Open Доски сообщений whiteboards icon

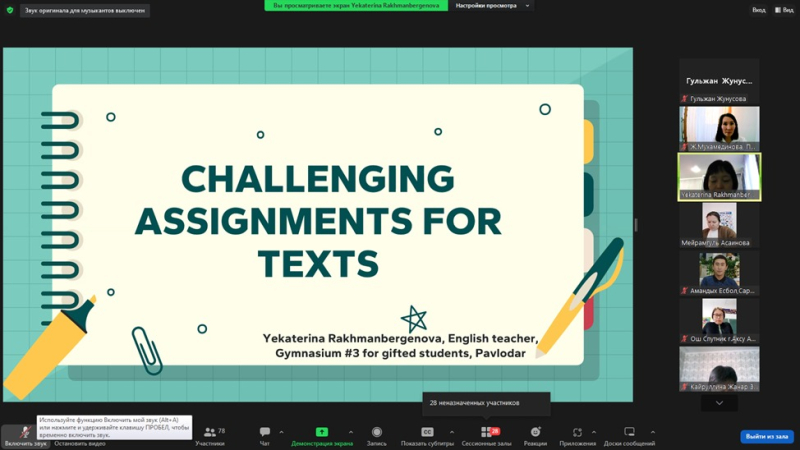629,435
